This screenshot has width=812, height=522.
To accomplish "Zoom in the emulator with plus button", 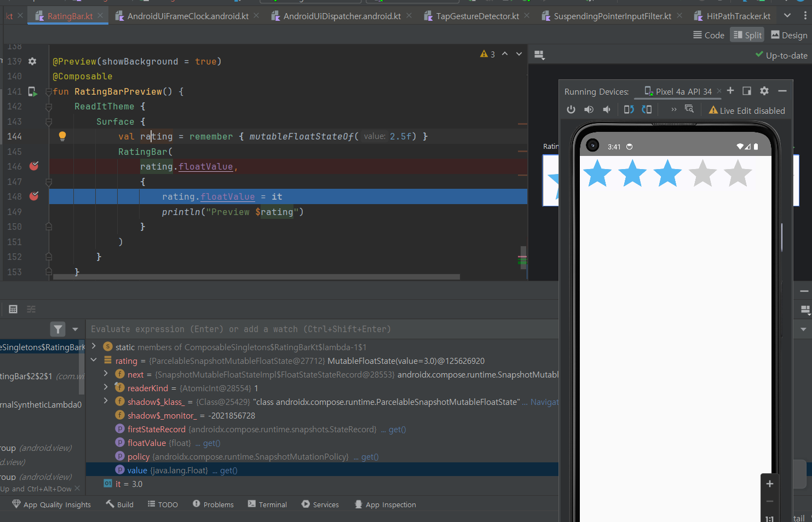I will tap(769, 484).
